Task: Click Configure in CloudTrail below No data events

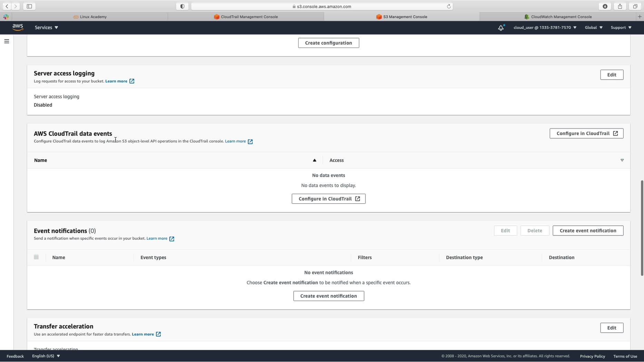Action: coord(329,199)
